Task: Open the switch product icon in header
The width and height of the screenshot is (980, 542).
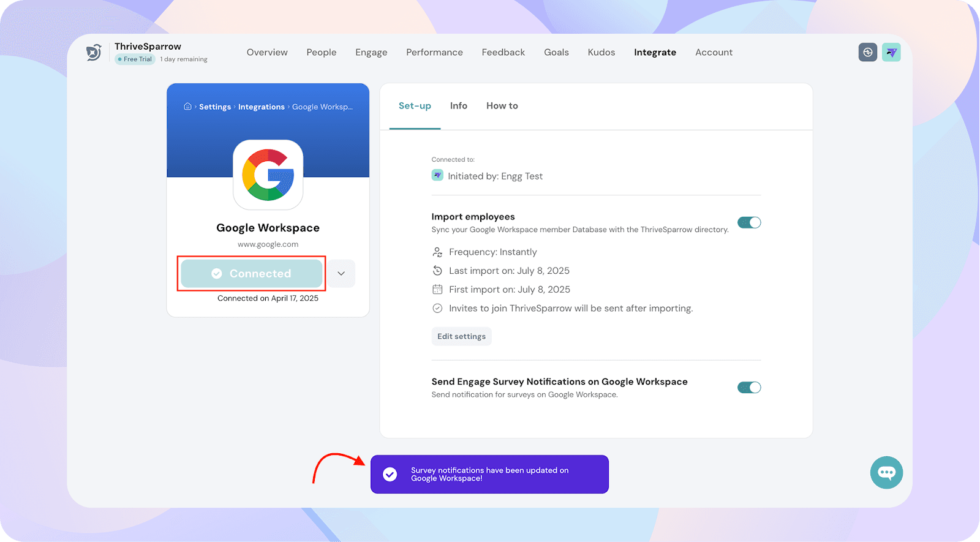Action: pyautogui.click(x=867, y=53)
